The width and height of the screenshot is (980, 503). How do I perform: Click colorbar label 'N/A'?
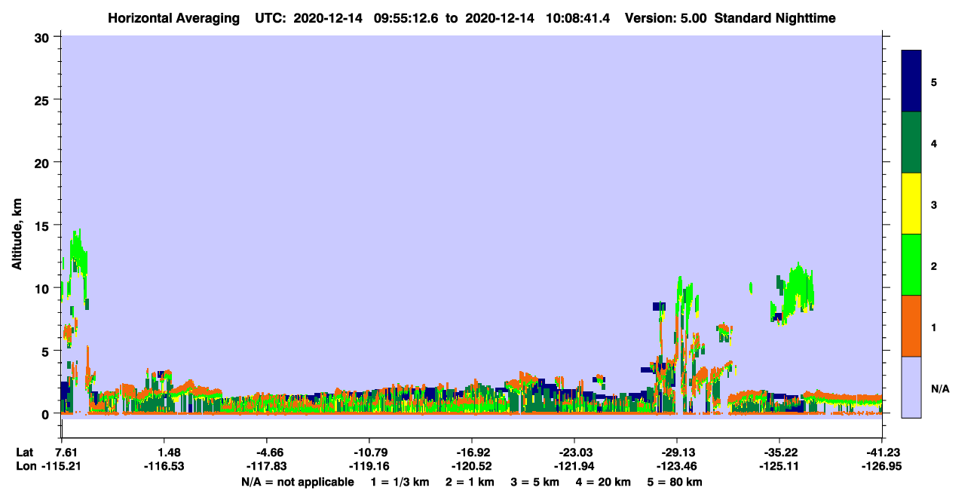(940, 388)
